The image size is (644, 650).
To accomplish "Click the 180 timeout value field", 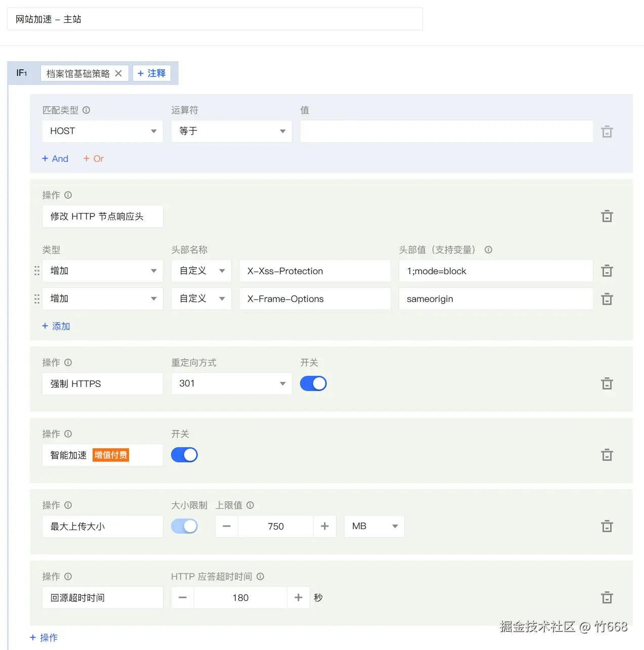I will click(241, 597).
